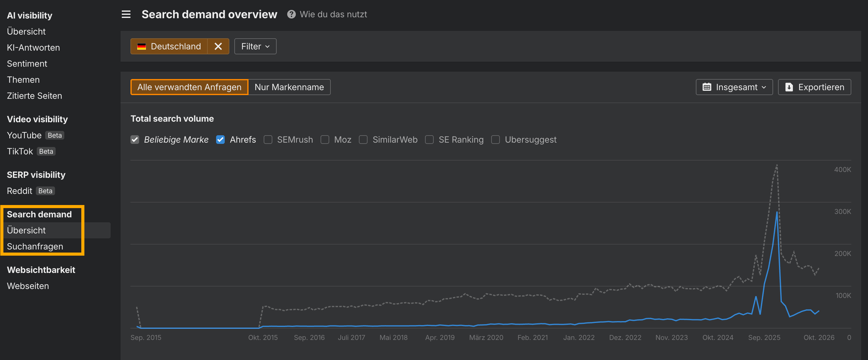Click the 300K y-axis label
Image resolution: width=868 pixels, height=360 pixels.
coord(842,211)
